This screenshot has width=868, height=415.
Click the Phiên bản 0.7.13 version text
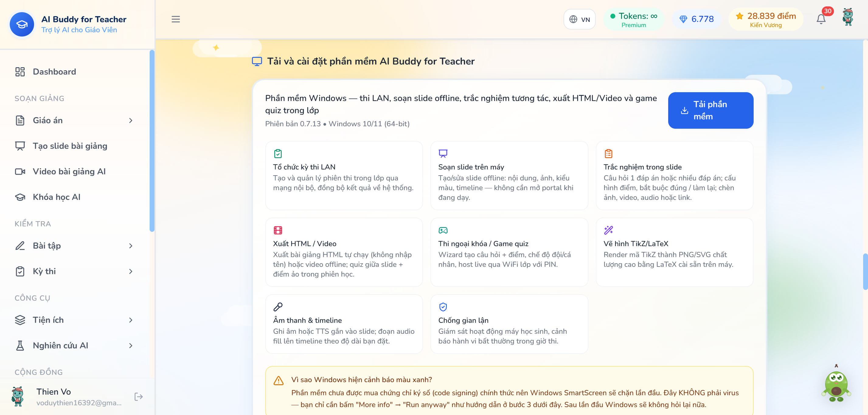click(x=293, y=124)
